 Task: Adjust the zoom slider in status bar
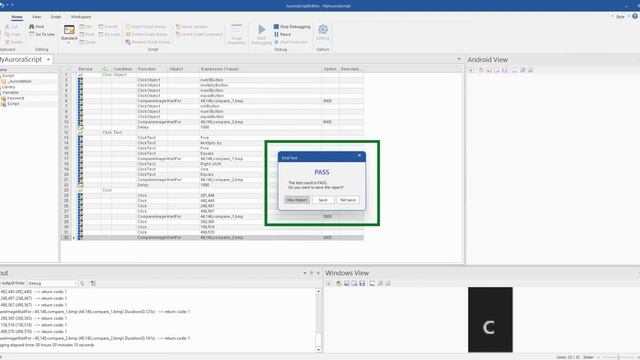(618, 357)
